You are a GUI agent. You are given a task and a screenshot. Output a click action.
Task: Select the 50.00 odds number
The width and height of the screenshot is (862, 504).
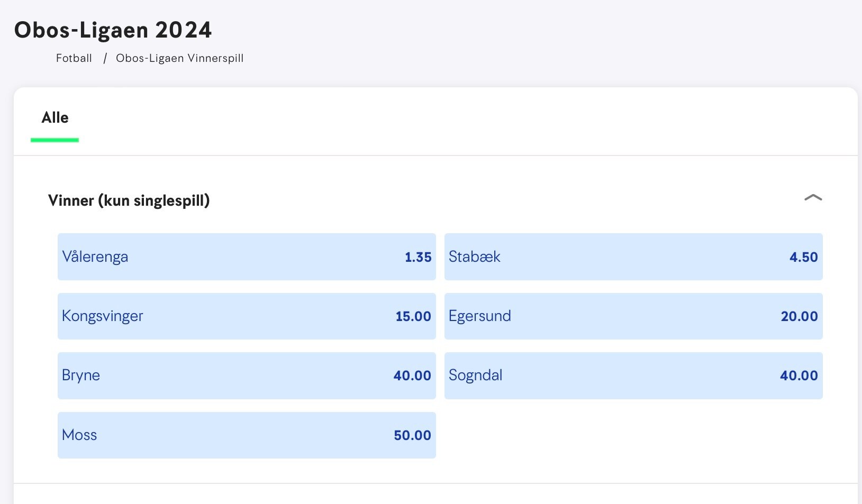click(x=412, y=435)
